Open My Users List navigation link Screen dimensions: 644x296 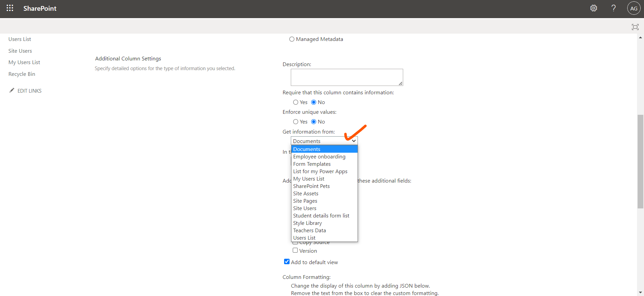[x=24, y=62]
